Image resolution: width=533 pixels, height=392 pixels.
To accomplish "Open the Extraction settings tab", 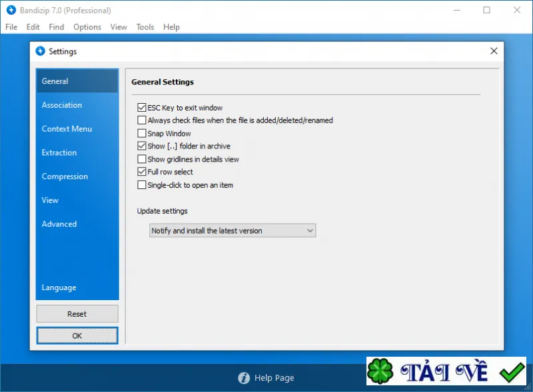I will (x=77, y=152).
